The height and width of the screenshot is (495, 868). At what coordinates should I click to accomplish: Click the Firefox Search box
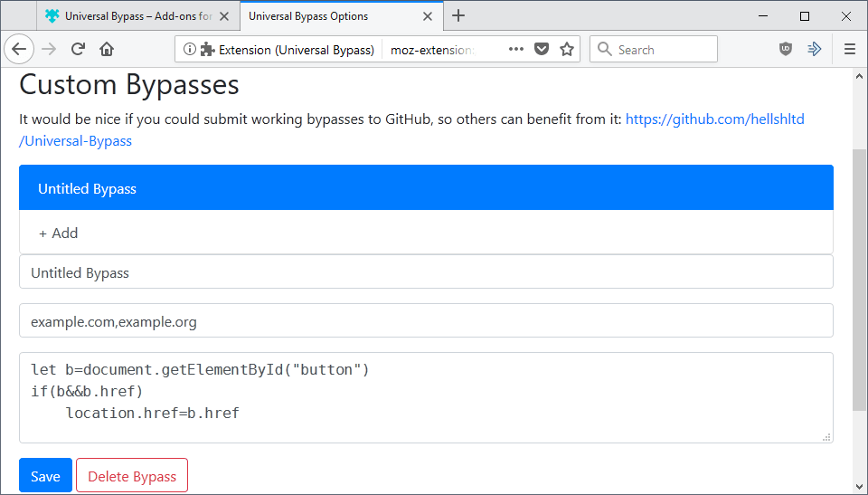click(653, 50)
